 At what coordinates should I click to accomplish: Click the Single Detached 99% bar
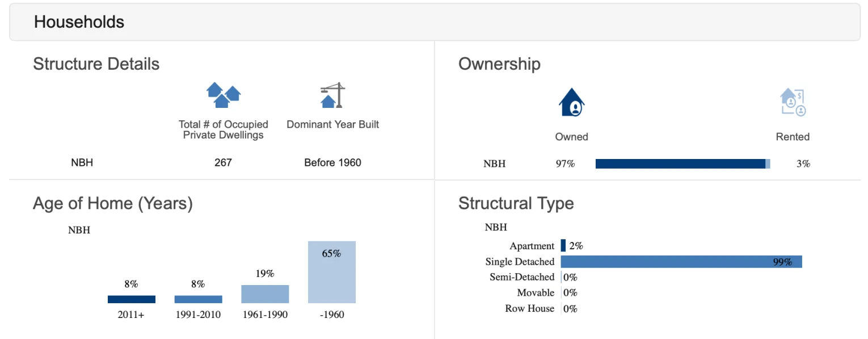point(681,262)
